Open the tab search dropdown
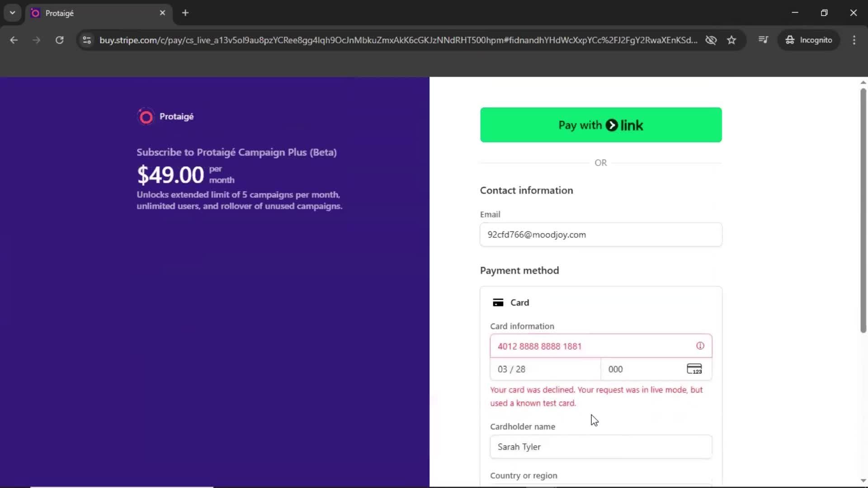The width and height of the screenshot is (868, 488). (12, 13)
